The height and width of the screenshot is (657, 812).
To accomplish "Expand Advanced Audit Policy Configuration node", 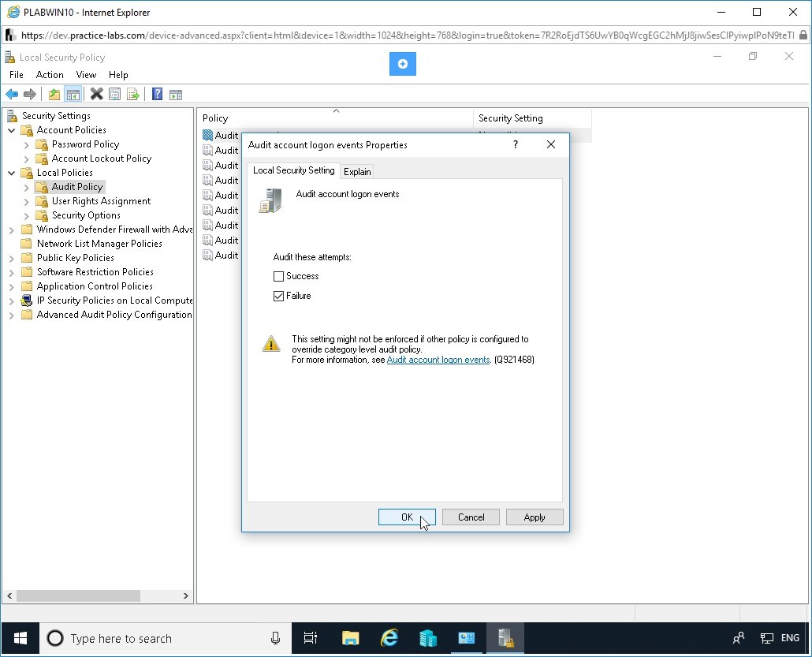I will click(11, 315).
